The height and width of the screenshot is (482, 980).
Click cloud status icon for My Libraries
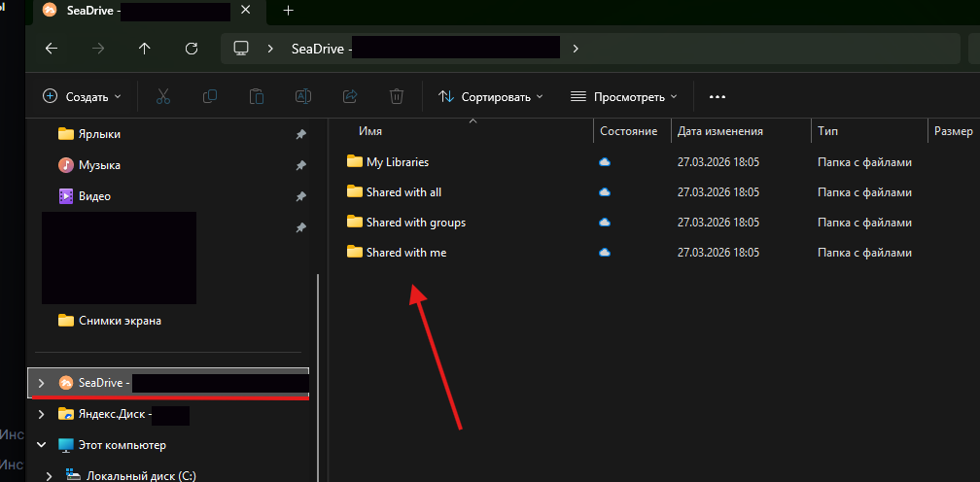click(605, 162)
